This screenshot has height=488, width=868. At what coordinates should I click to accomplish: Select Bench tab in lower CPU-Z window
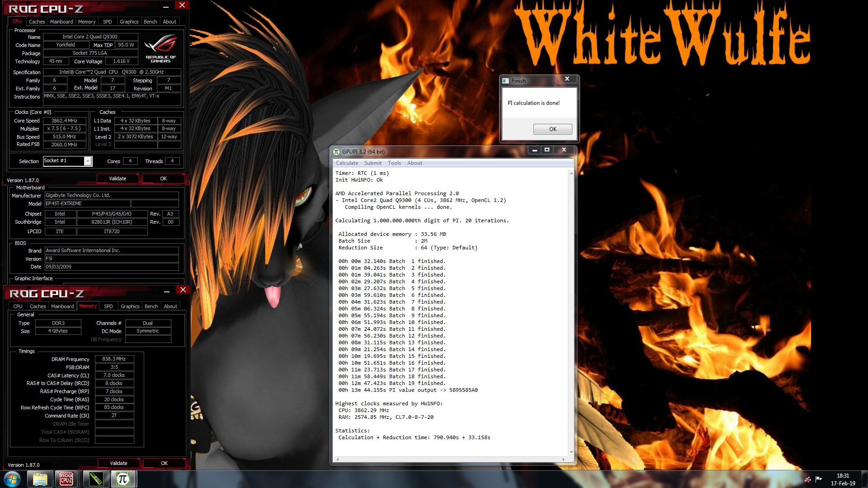tap(151, 306)
